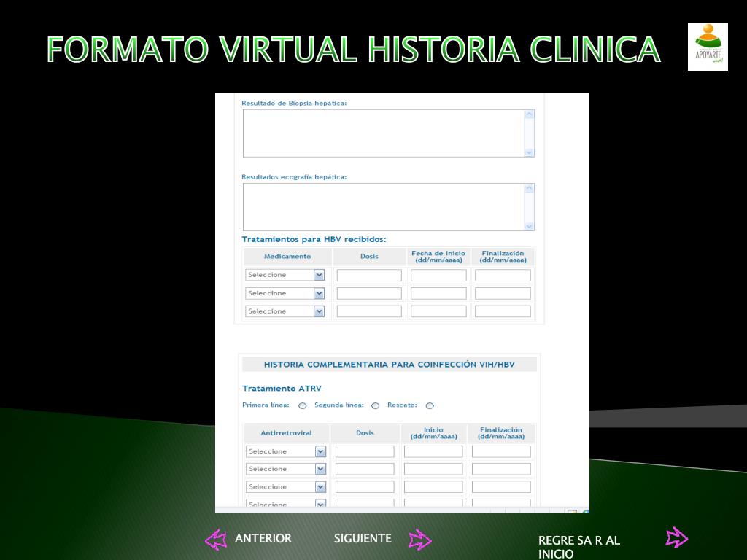The width and height of the screenshot is (747, 560).
Task: Click the Resultados ecografía hepática text area
Action: [389, 207]
